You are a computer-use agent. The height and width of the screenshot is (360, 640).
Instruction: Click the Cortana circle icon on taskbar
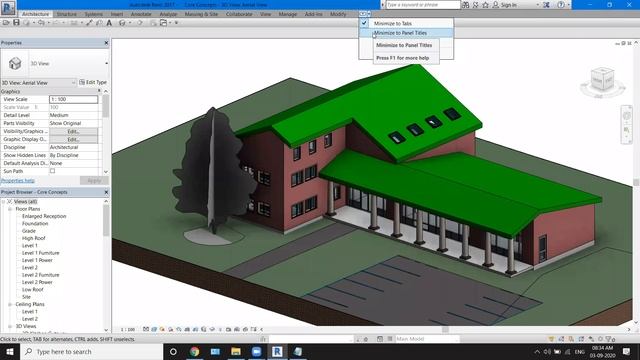coord(173,351)
